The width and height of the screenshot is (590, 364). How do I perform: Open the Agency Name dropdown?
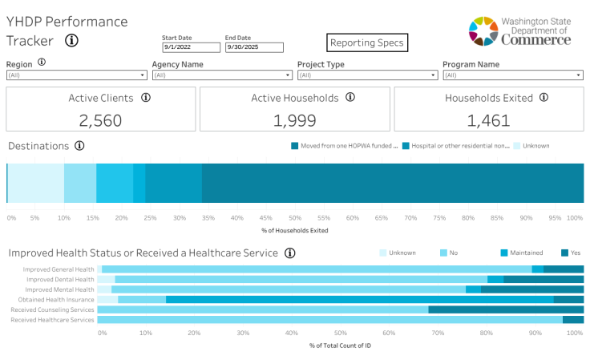tap(222, 75)
